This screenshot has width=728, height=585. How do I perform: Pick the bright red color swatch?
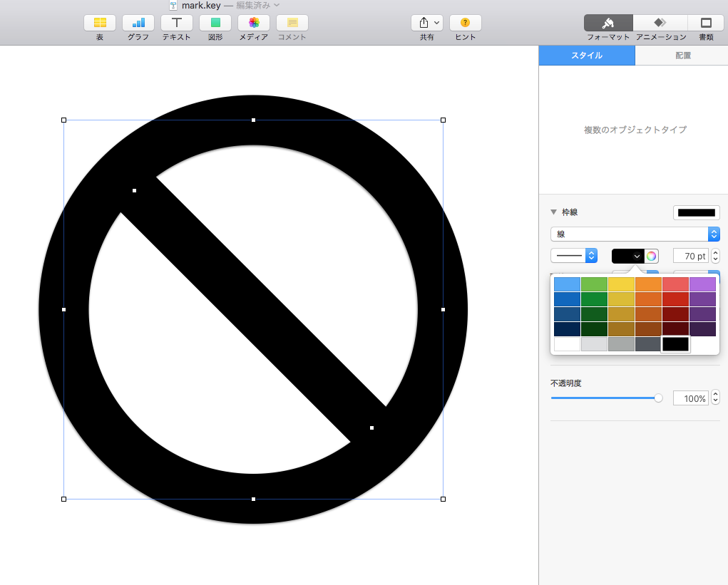(675, 299)
